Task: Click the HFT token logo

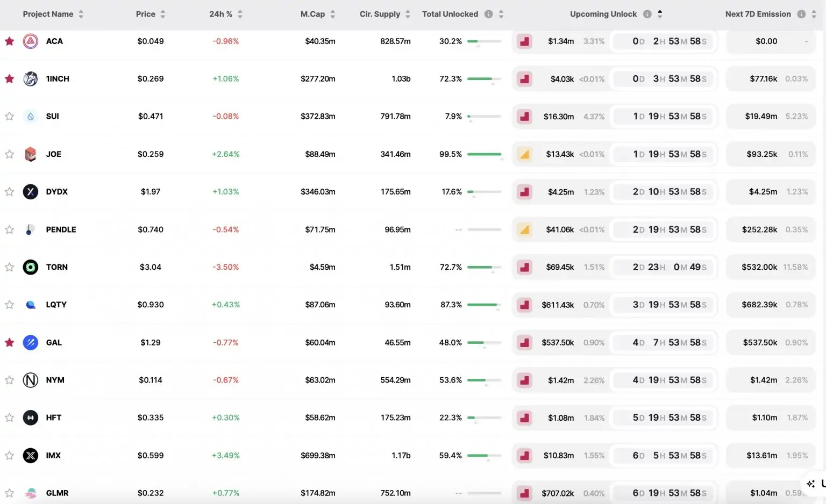Action: (x=31, y=417)
